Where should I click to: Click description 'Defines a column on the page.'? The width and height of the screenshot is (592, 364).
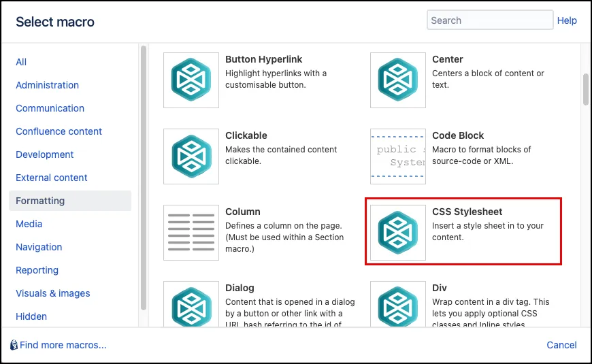pos(284,226)
